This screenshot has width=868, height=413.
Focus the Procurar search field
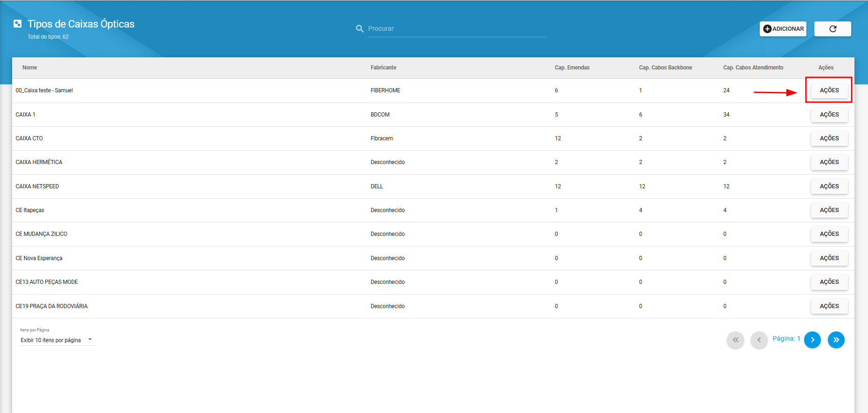click(457, 28)
